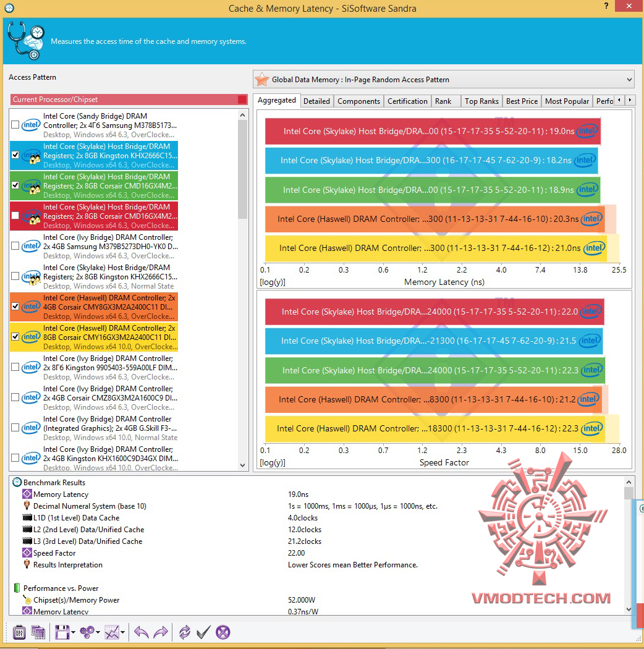Click the results panel scrollbar down arrow

coord(629,609)
